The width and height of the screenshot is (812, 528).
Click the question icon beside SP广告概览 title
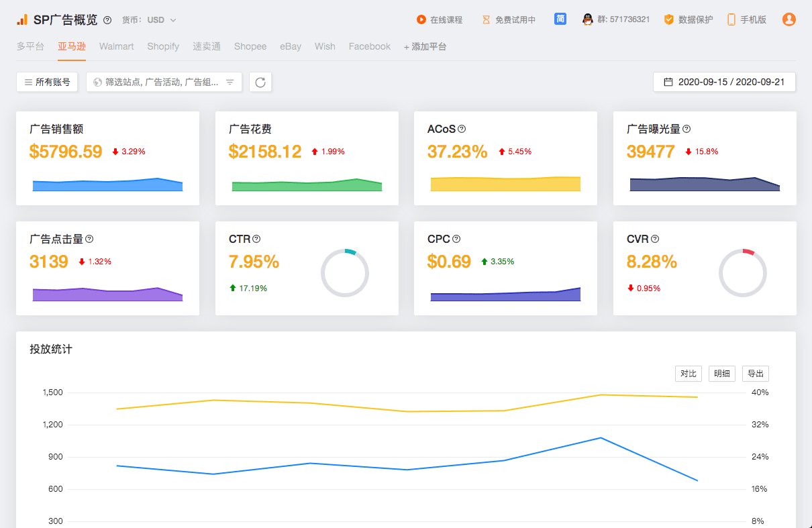pyautogui.click(x=107, y=20)
